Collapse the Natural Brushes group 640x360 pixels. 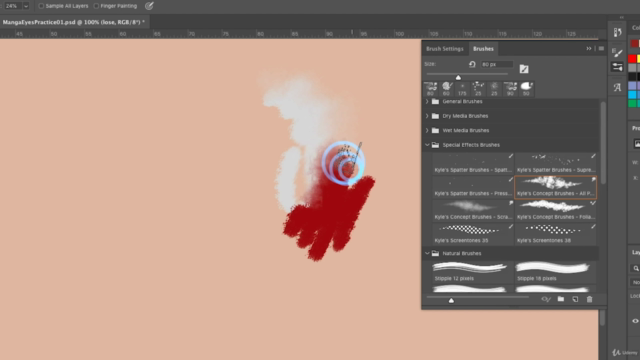(427, 253)
